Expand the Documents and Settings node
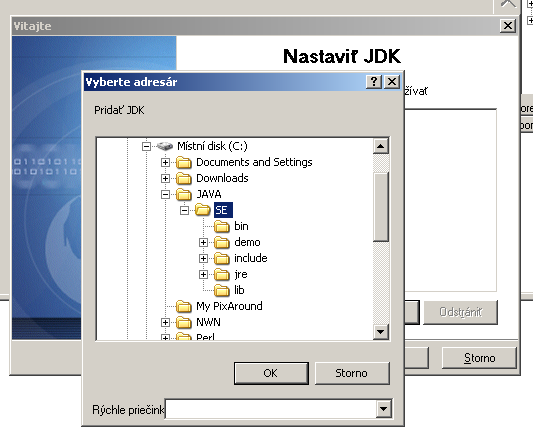Screen dimensions: 533x439 tap(165, 163)
